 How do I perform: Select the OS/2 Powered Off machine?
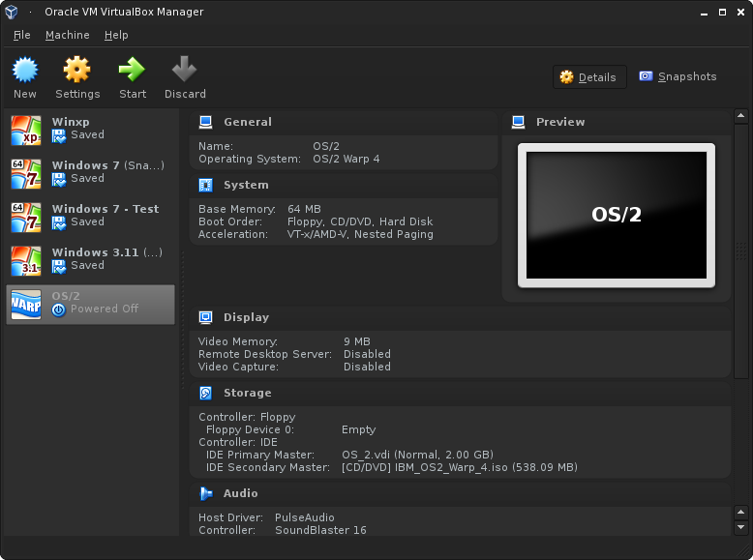tap(90, 305)
